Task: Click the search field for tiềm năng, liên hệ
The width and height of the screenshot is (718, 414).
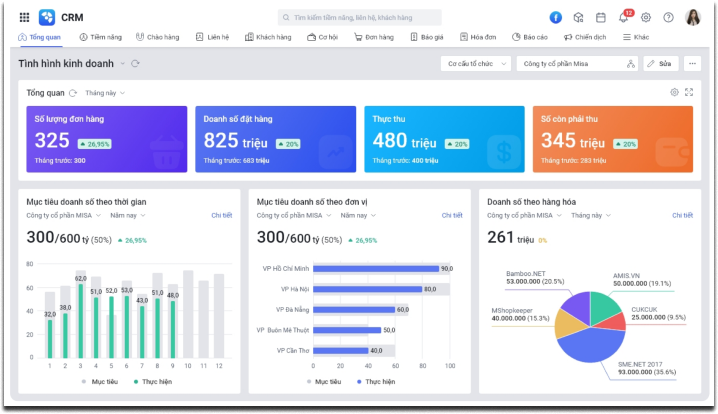Action: point(359,17)
